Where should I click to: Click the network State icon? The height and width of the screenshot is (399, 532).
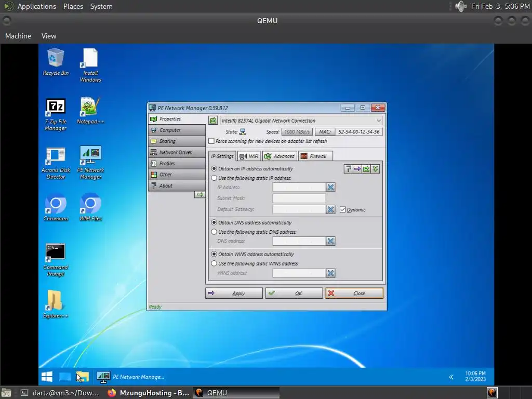tap(243, 131)
